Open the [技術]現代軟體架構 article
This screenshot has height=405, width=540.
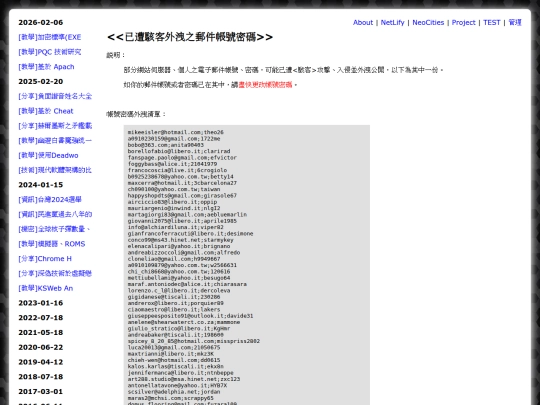pyautogui.click(x=55, y=170)
